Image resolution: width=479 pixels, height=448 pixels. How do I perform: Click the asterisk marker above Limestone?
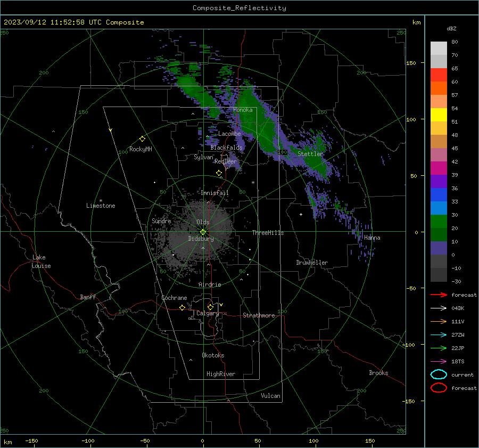[101, 201]
